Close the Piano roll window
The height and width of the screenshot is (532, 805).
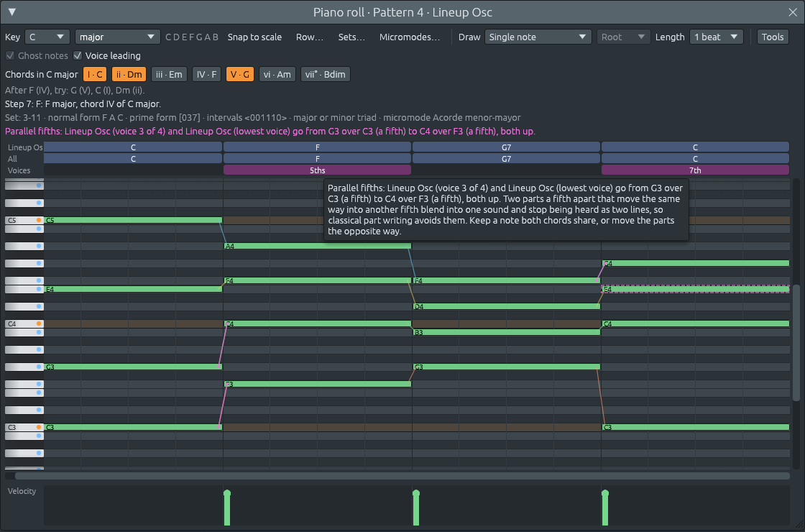click(x=792, y=12)
